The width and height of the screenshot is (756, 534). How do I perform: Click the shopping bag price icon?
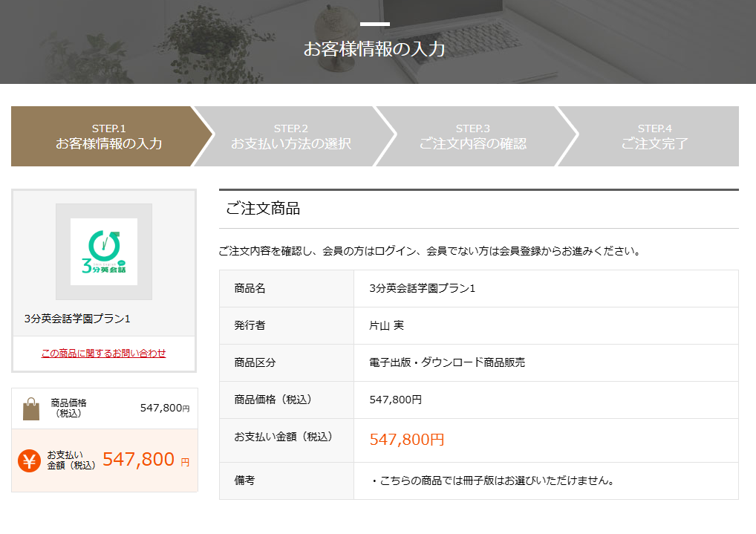point(31,408)
